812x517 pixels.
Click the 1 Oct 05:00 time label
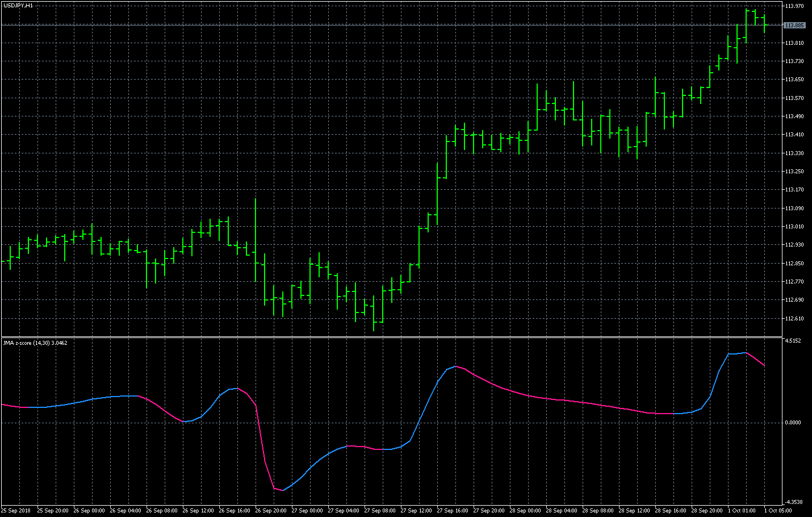(x=777, y=511)
